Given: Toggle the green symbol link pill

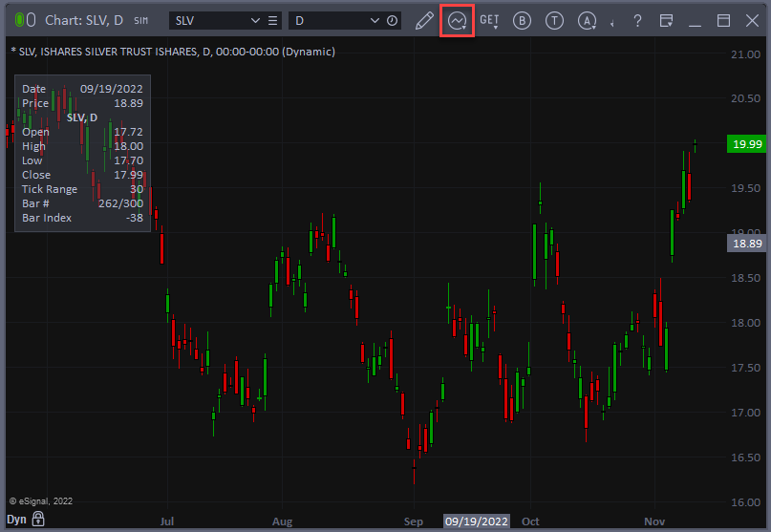Looking at the screenshot, I should pyautogui.click(x=19, y=20).
